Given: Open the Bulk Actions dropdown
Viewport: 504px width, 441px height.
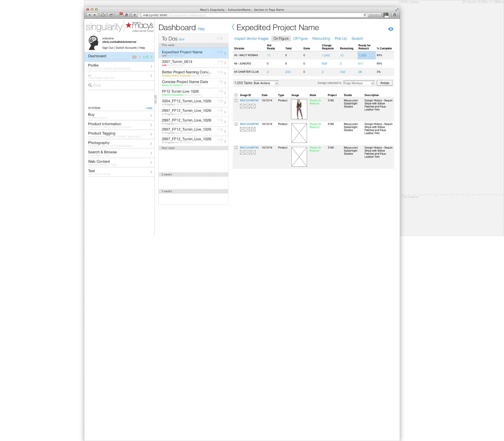Looking at the screenshot, I should (x=266, y=83).
